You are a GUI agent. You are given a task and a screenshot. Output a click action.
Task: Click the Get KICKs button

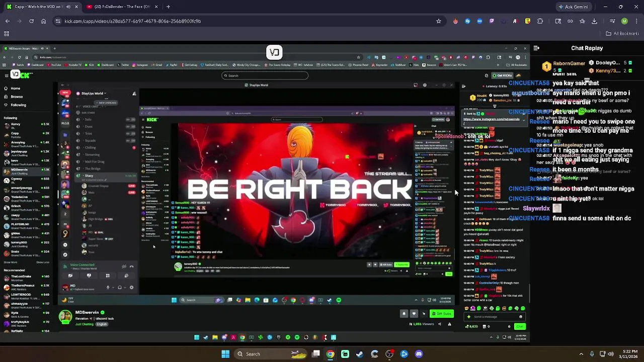coord(502,75)
